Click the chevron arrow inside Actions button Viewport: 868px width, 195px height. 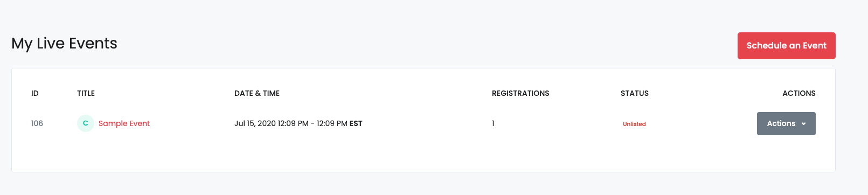click(803, 124)
